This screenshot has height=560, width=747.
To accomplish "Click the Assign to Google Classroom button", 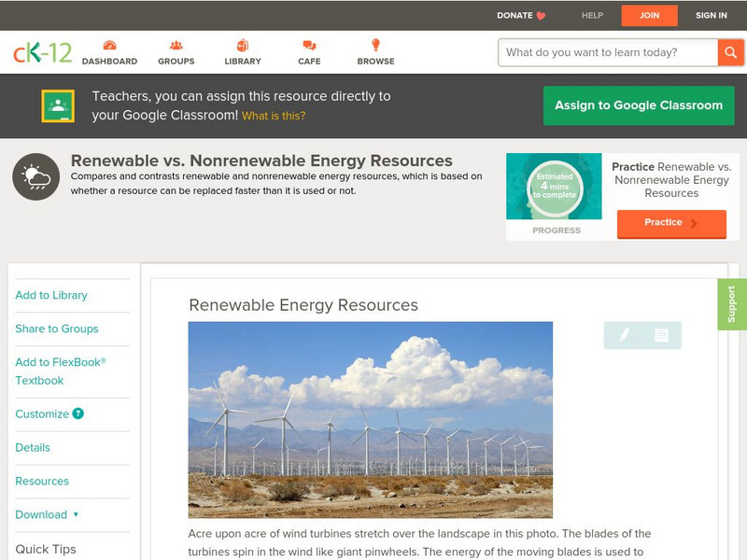I will [x=639, y=105].
